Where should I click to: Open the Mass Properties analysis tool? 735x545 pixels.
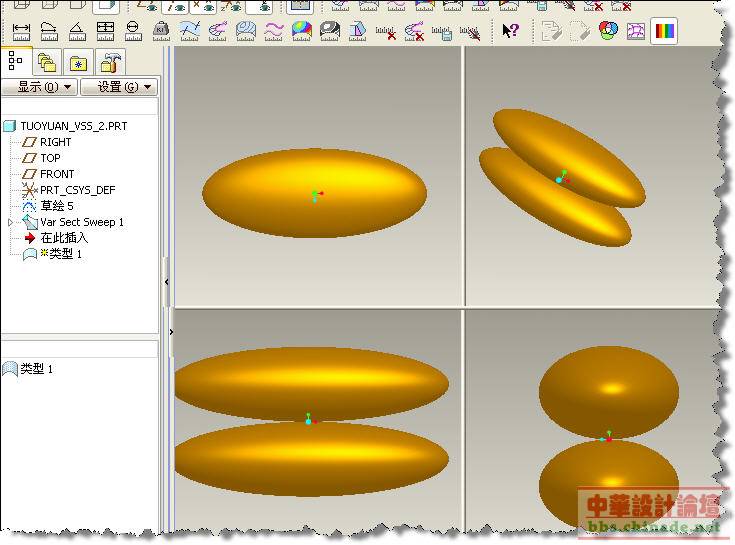click(161, 31)
